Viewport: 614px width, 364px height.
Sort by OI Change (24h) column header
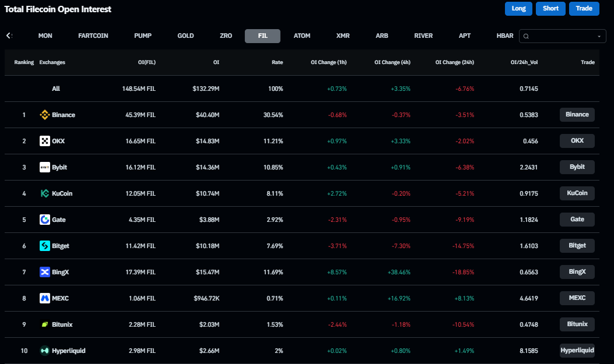pos(454,62)
